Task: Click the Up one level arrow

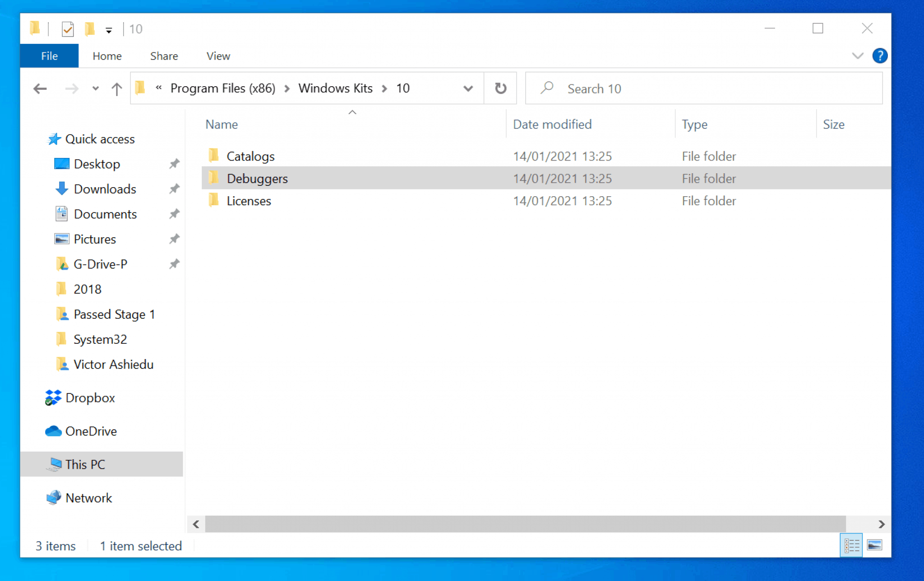Action: pos(116,88)
